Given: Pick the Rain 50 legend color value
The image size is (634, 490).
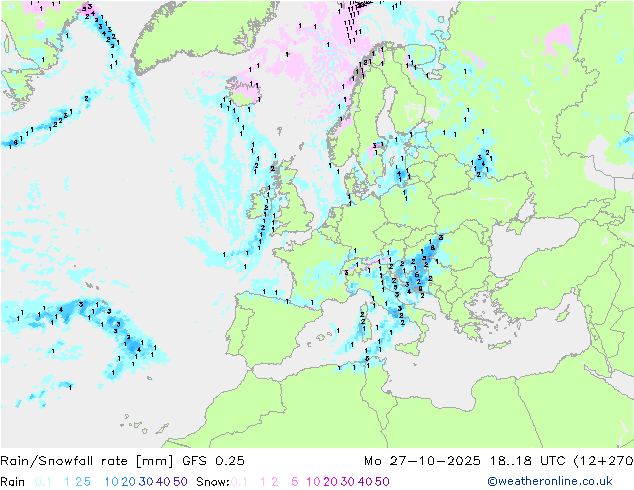Looking at the screenshot, I should point(180,482).
